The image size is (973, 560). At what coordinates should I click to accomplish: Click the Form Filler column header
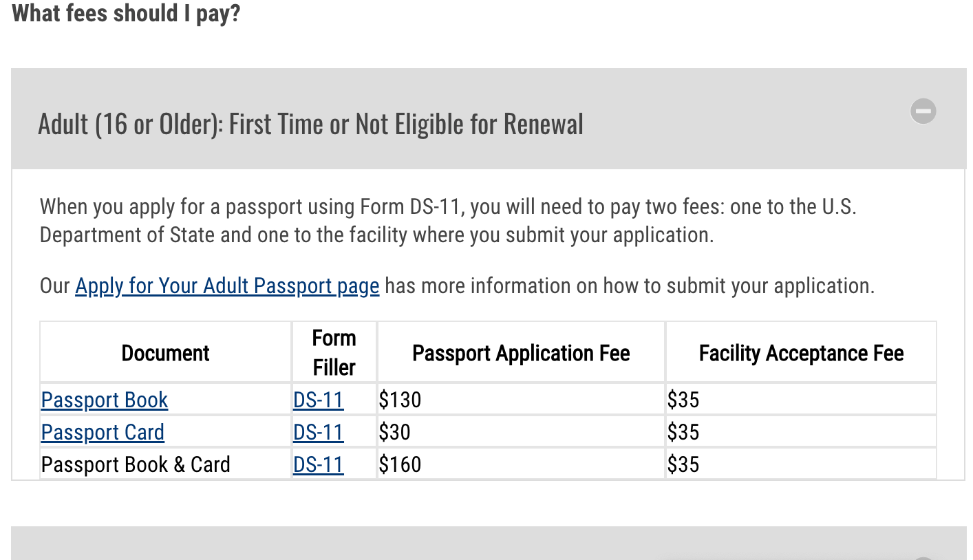click(334, 352)
